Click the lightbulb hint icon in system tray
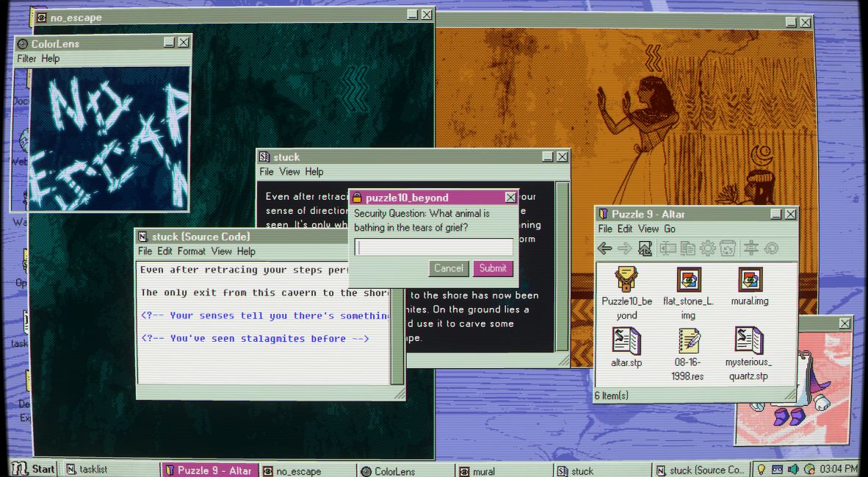The height and width of the screenshot is (477, 868). pyautogui.click(x=762, y=469)
